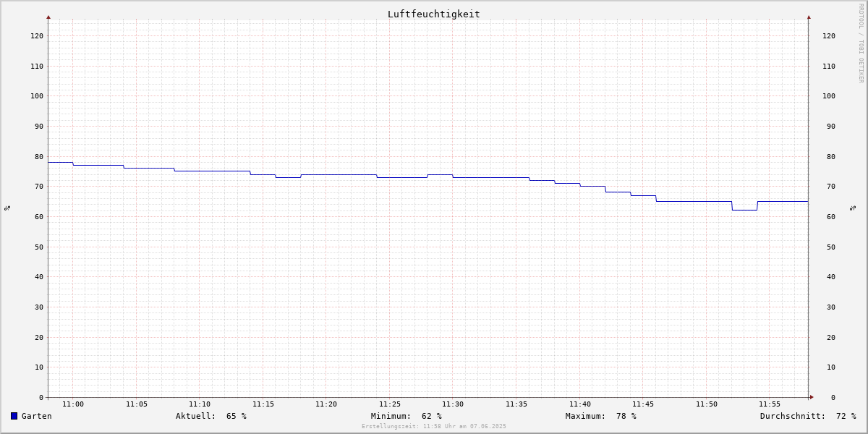
Task: Click the 11:40 time axis label
Action: point(580,404)
